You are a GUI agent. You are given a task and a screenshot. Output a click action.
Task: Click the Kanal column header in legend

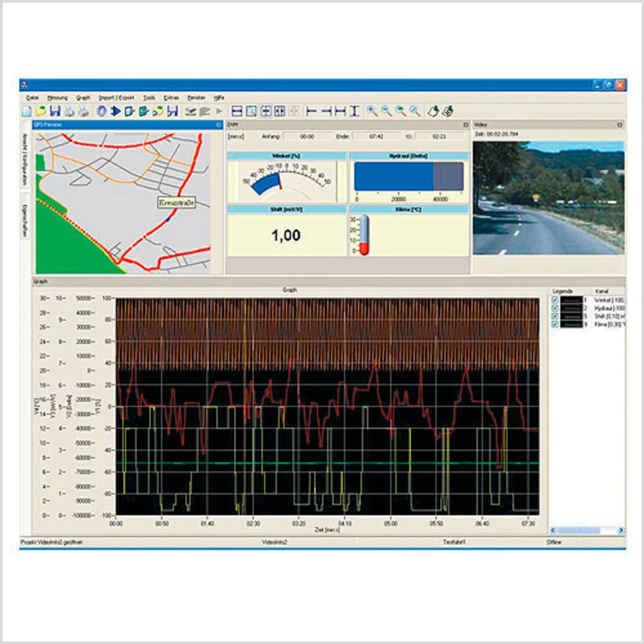(602, 291)
